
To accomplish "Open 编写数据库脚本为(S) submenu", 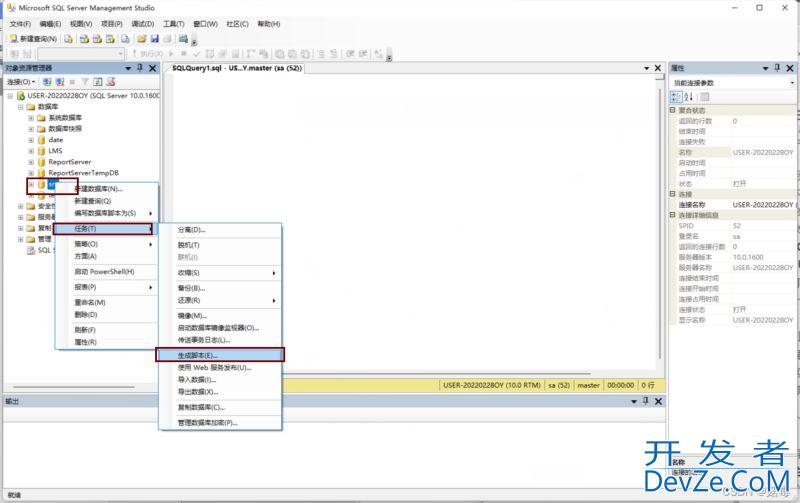I will coord(106,213).
